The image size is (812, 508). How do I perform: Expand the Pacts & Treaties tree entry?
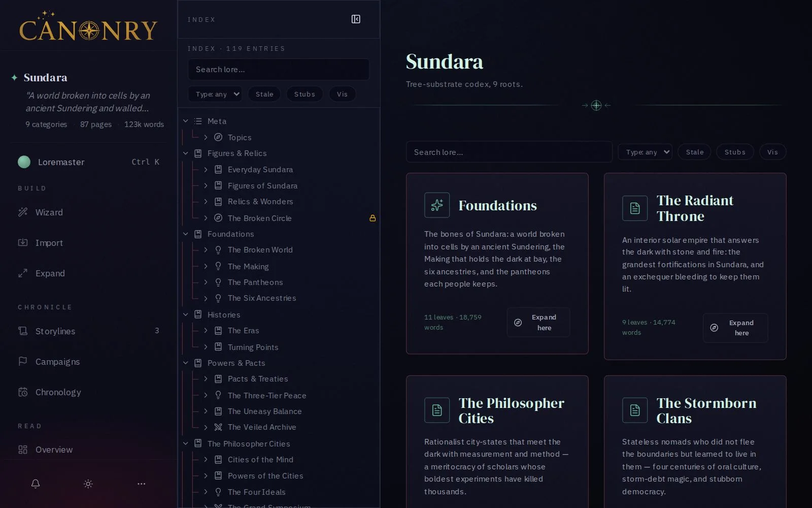[206, 379]
